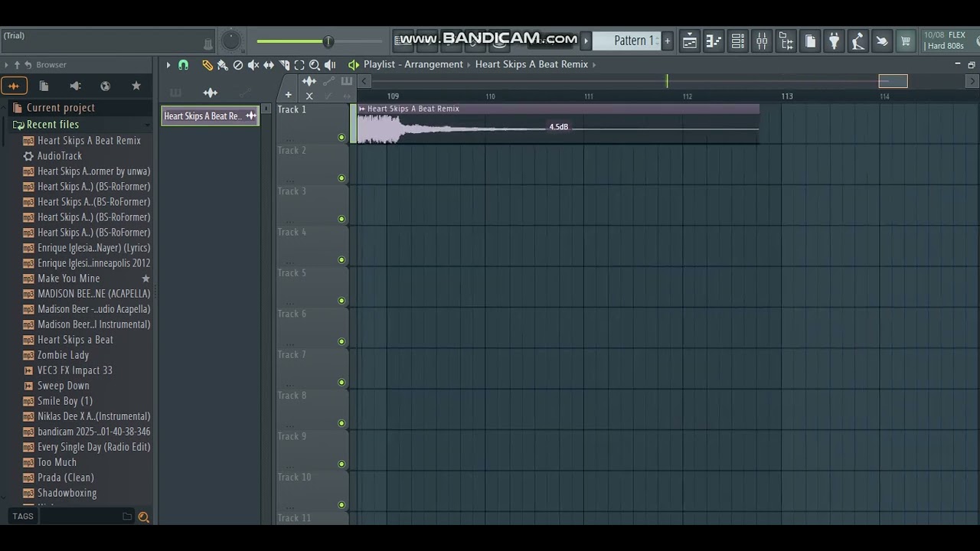Open VEC3 FX Impact 33 file
980x551 pixels.
point(74,370)
